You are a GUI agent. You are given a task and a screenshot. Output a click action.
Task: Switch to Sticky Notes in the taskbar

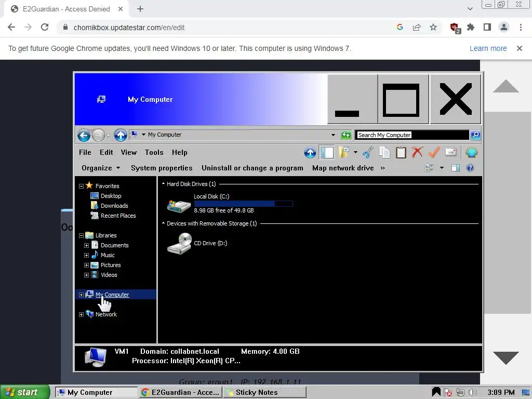(x=265, y=392)
